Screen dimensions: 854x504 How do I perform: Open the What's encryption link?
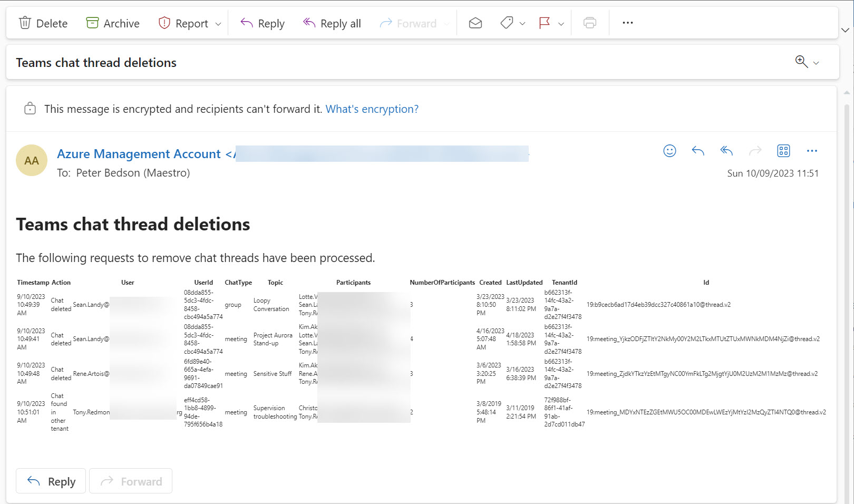click(x=372, y=109)
